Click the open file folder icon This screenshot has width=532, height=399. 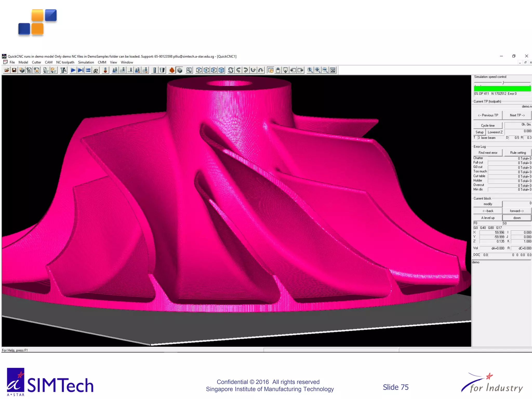click(7, 70)
